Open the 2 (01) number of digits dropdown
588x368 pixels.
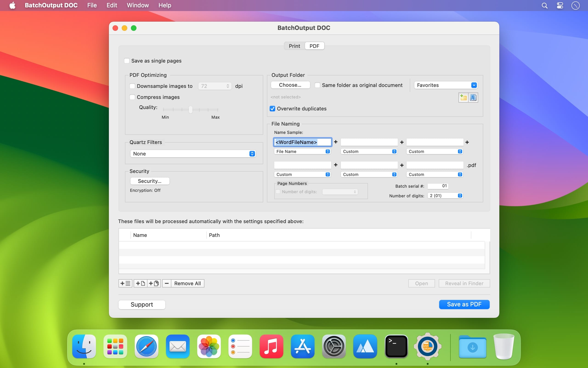[x=445, y=195]
